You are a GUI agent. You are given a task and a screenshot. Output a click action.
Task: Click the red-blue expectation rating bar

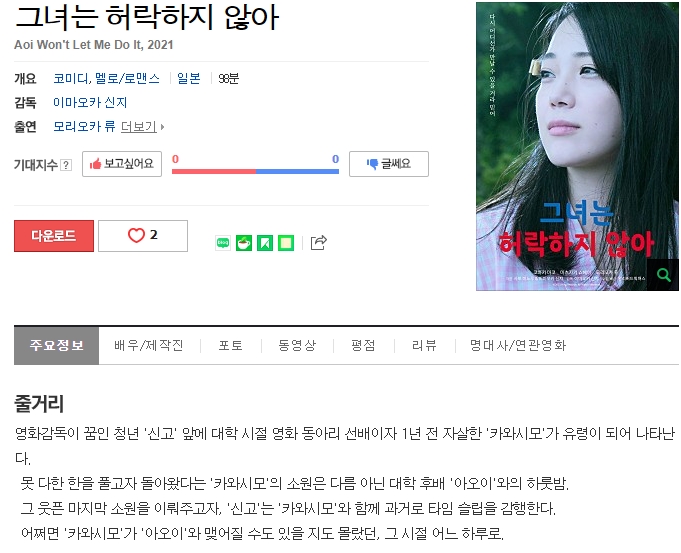(255, 172)
